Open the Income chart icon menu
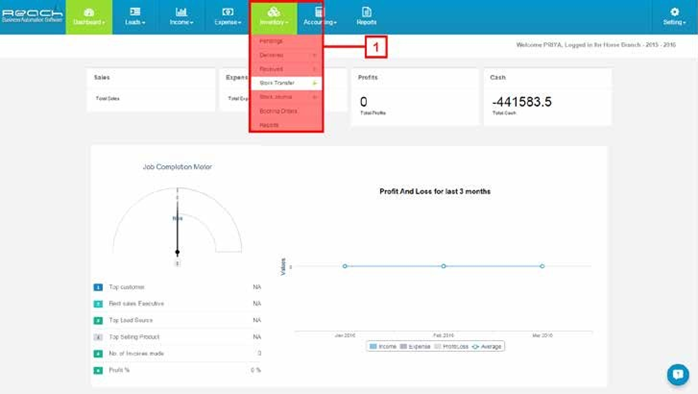The height and width of the screenshot is (394, 698). (181, 12)
